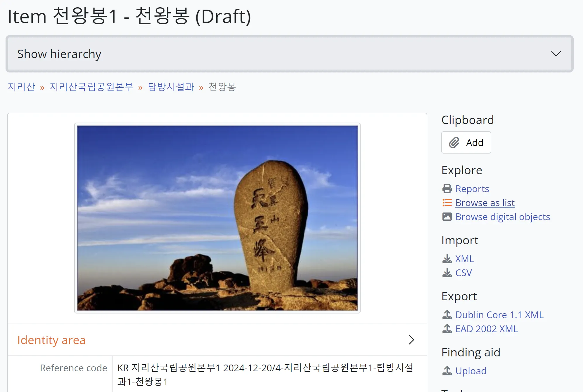This screenshot has height=392, width=583.
Task: Click the download icon beside XML import
Action: point(447,259)
